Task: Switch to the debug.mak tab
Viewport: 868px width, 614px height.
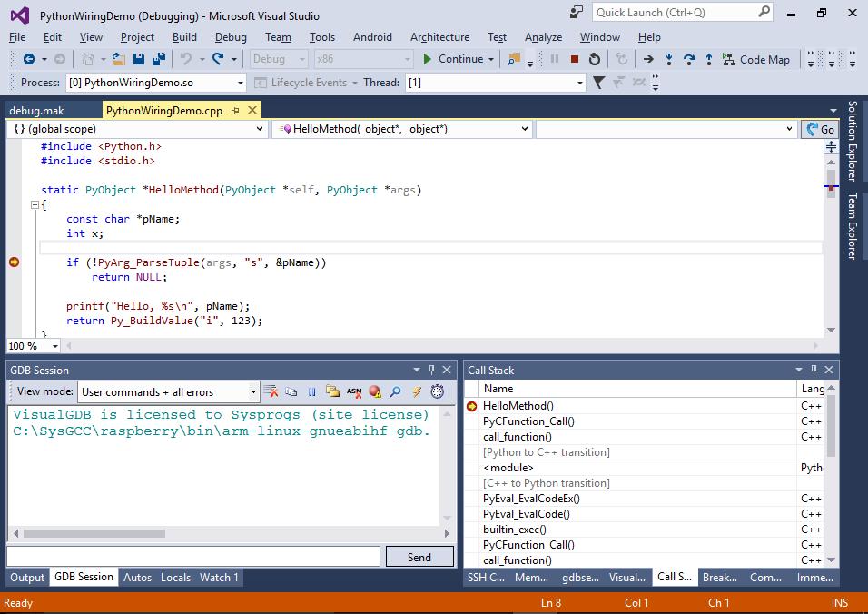Action: point(36,111)
